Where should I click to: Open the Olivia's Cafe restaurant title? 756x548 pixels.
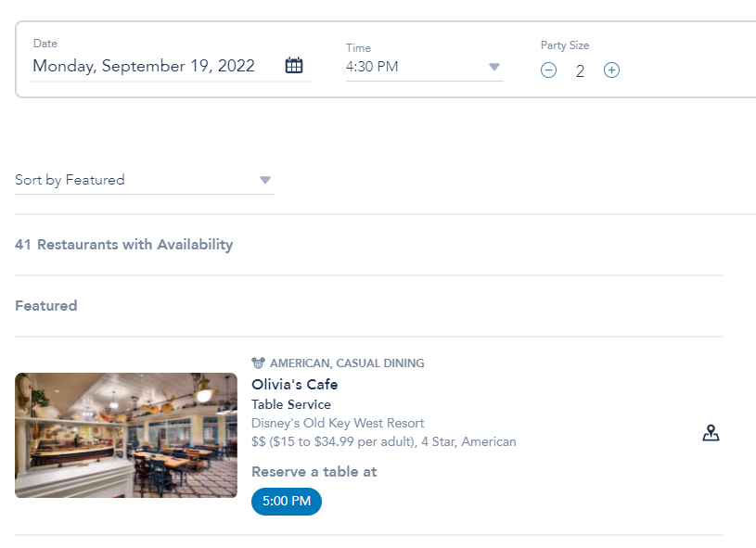(295, 385)
